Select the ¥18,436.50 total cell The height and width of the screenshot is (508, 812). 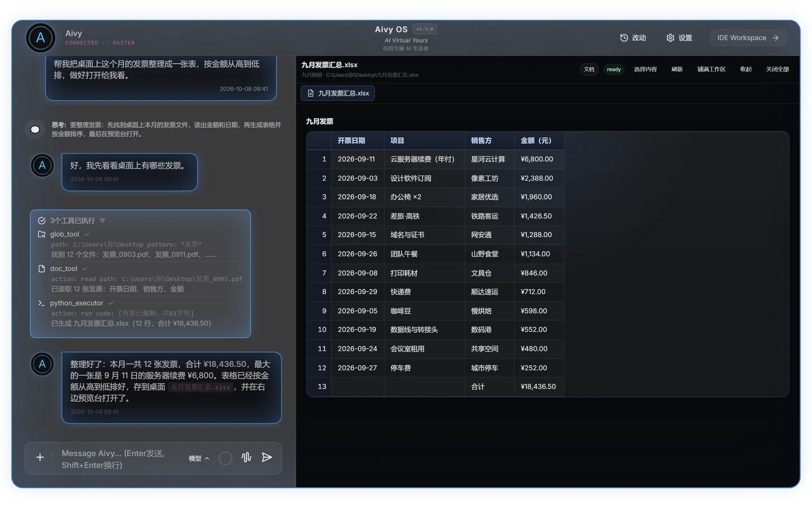539,387
